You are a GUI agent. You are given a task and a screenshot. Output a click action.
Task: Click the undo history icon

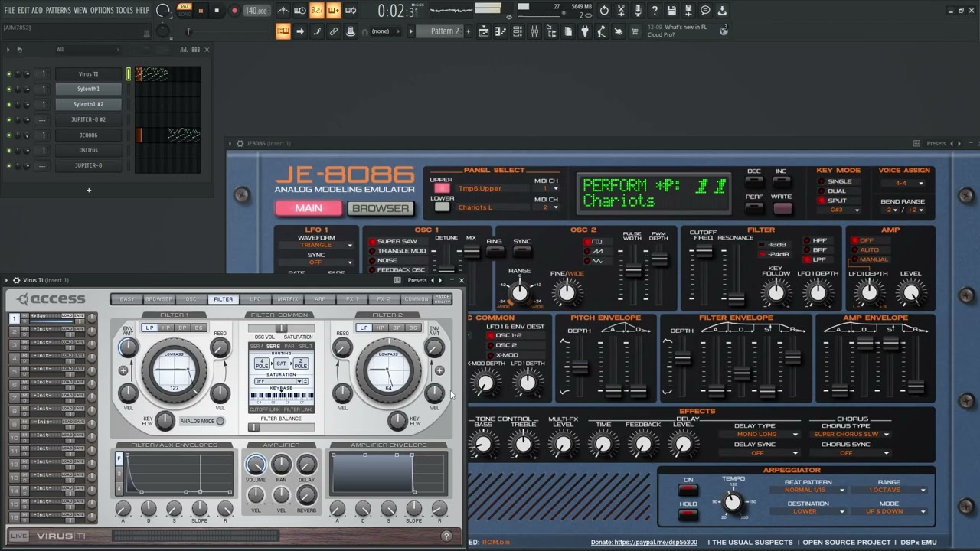tap(604, 11)
